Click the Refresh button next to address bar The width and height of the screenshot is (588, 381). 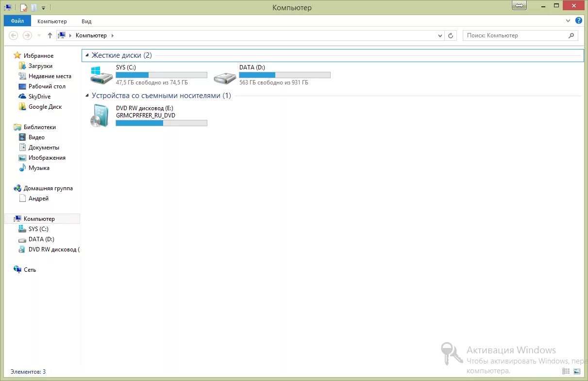451,35
